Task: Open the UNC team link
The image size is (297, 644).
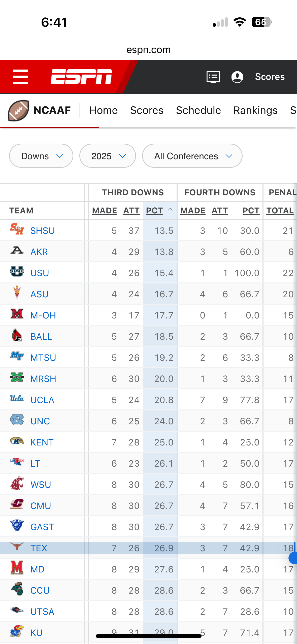Action: 40,421
